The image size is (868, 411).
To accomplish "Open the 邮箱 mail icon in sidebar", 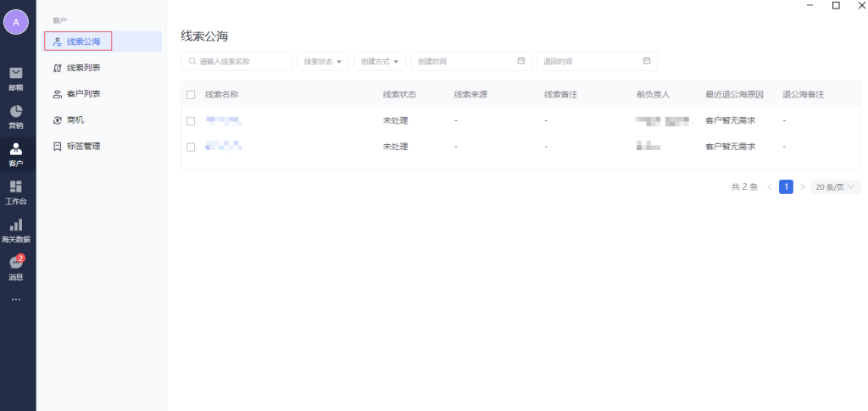I will pos(16,73).
